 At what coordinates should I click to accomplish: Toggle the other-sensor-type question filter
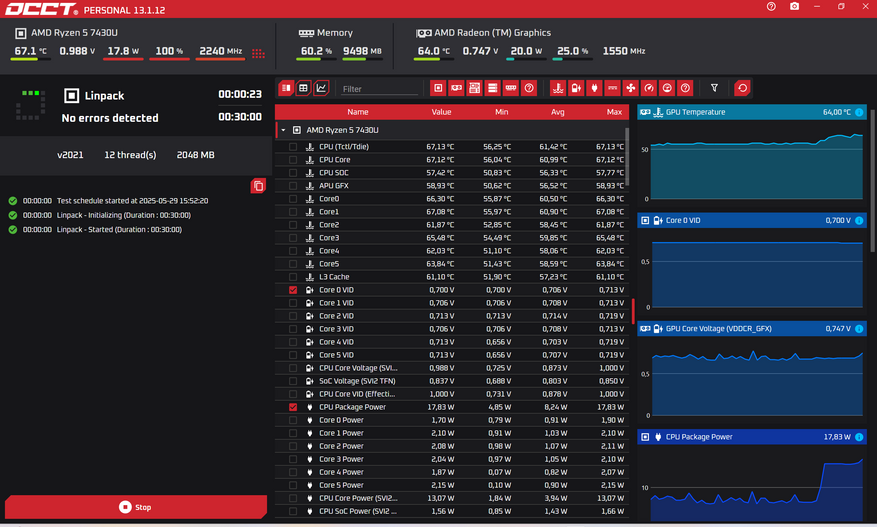coord(685,88)
